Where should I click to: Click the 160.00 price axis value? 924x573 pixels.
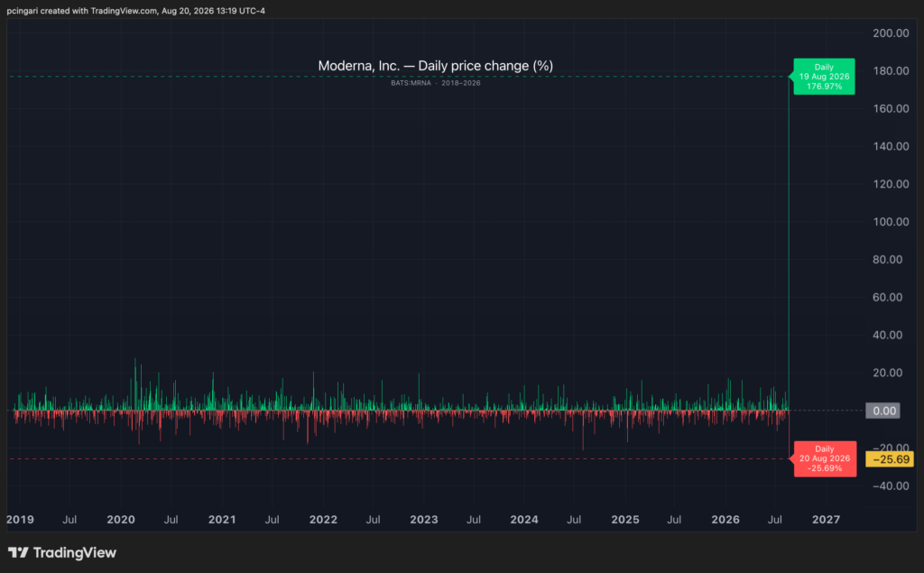pyautogui.click(x=891, y=108)
